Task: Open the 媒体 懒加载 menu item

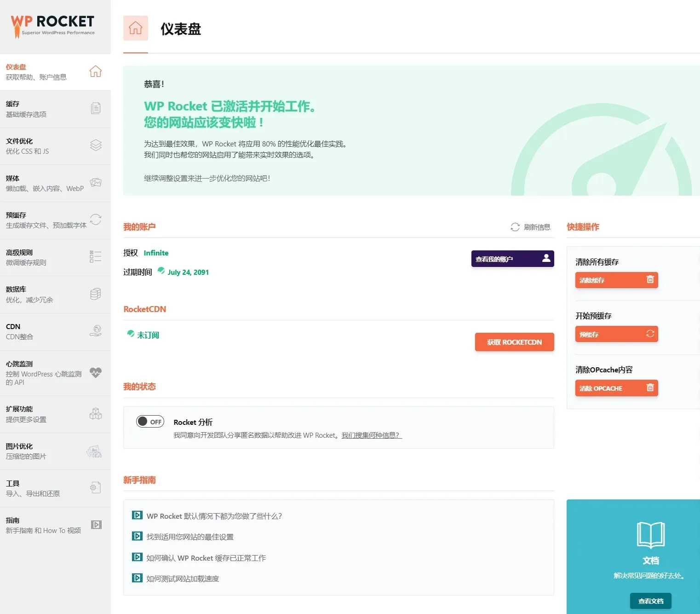Action: click(x=55, y=183)
